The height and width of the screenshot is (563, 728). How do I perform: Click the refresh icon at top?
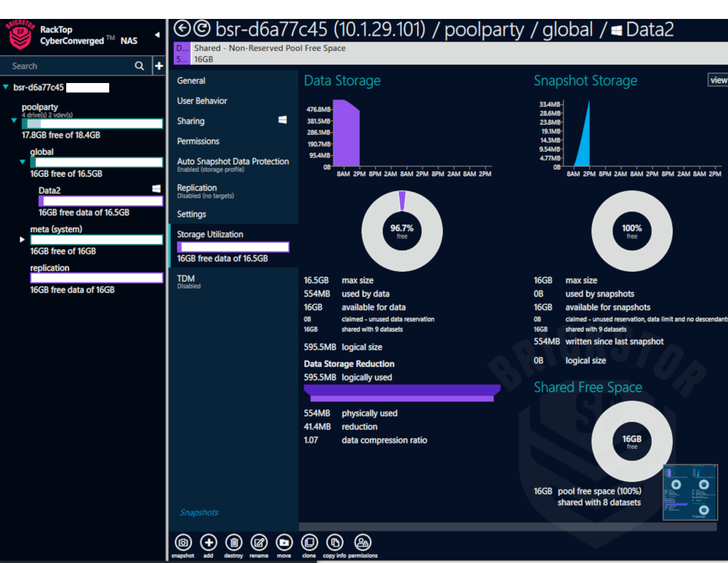(x=198, y=28)
